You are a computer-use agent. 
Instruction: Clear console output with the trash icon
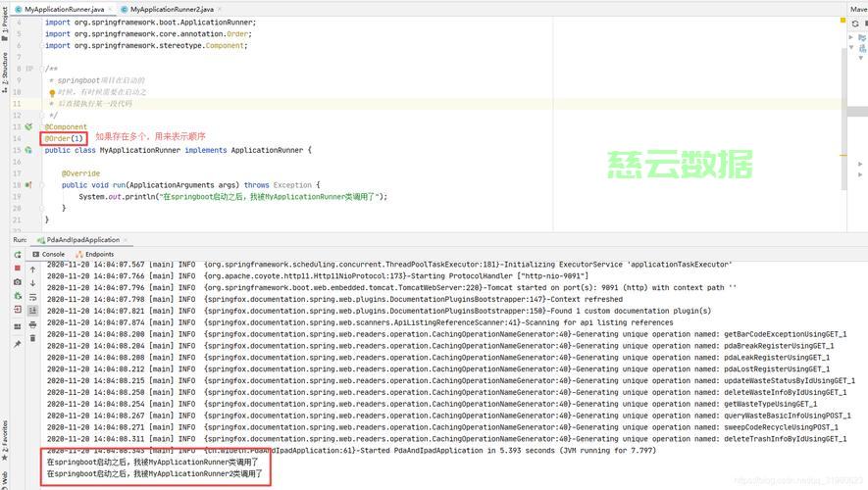[x=32, y=338]
